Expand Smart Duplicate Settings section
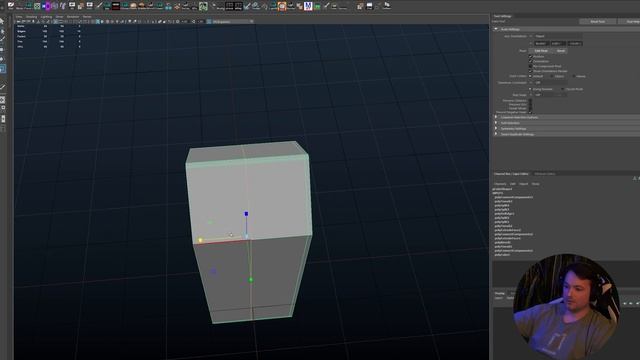This screenshot has height=360, width=640. pyautogui.click(x=496, y=134)
